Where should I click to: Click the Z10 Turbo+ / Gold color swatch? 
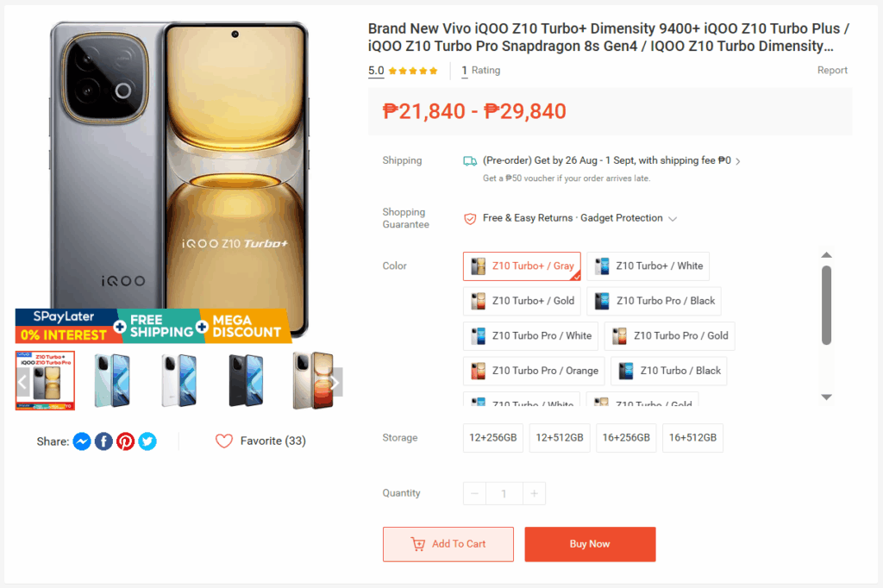(x=522, y=301)
